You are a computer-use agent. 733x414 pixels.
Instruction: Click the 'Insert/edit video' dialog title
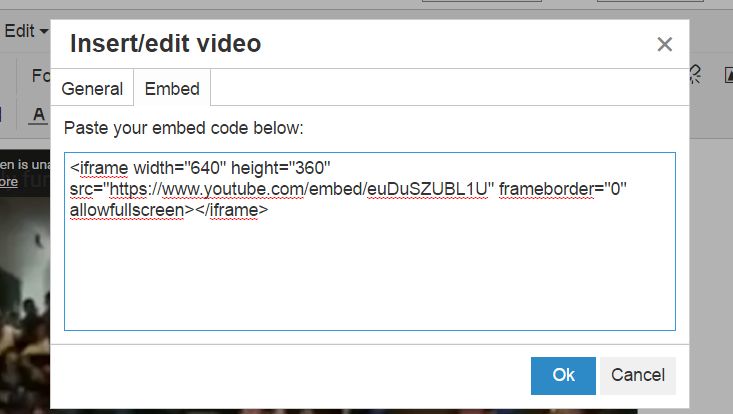(165, 43)
